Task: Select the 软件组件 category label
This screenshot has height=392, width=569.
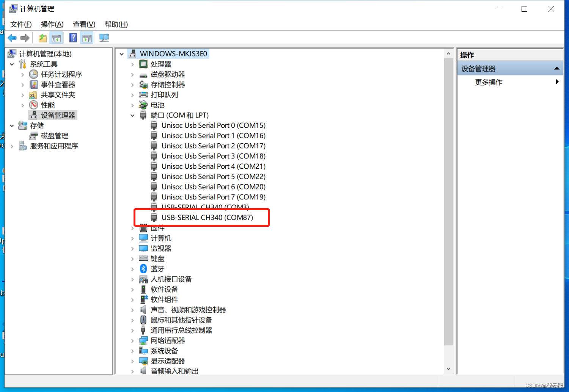Action: click(x=164, y=299)
